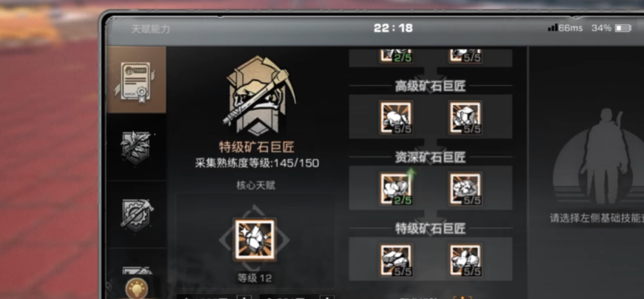The width and height of the screenshot is (644, 299).
Task: Click the battery 34% indicator
Action: coord(611,28)
